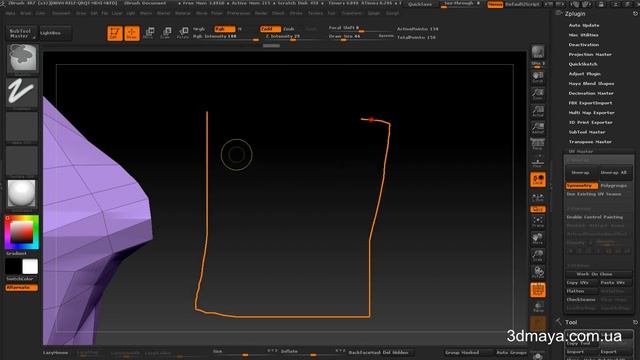
Task: Toggle Use Existing UV Seams
Action: point(594,194)
